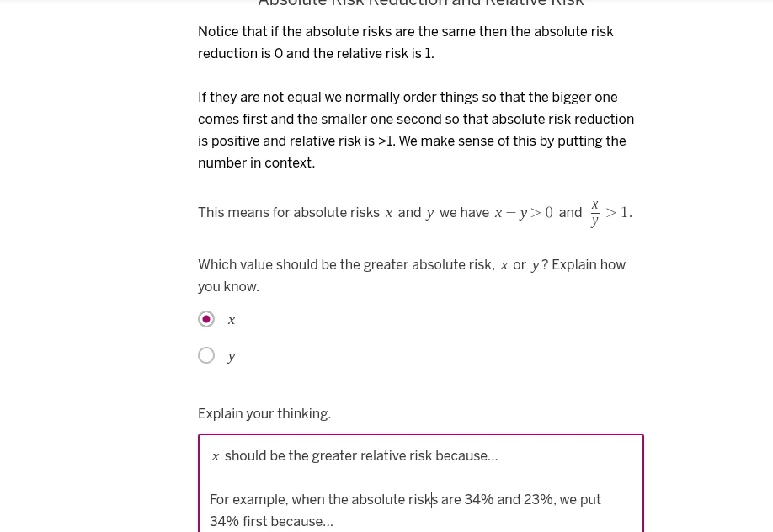Select the y radio button
Screen dimensions: 773x532
click(x=206, y=355)
